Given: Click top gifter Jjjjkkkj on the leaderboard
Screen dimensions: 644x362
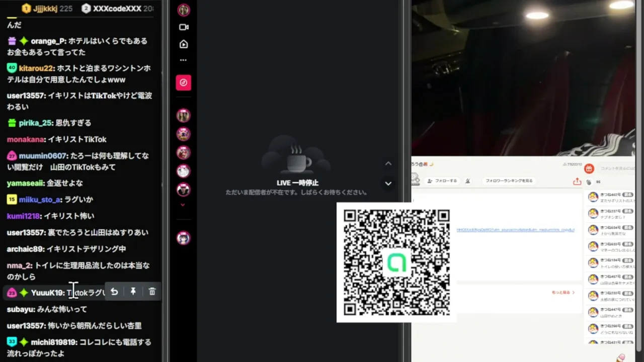Looking at the screenshot, I should (45, 9).
